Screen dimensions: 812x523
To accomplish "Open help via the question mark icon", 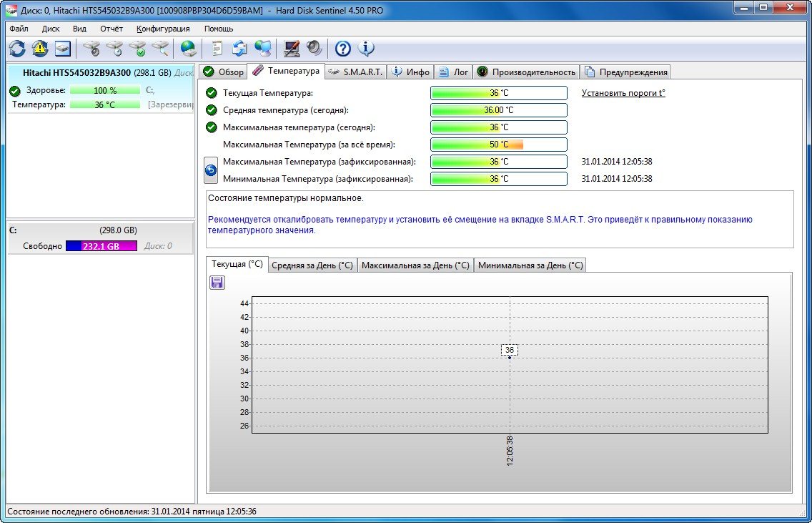I will (343, 49).
